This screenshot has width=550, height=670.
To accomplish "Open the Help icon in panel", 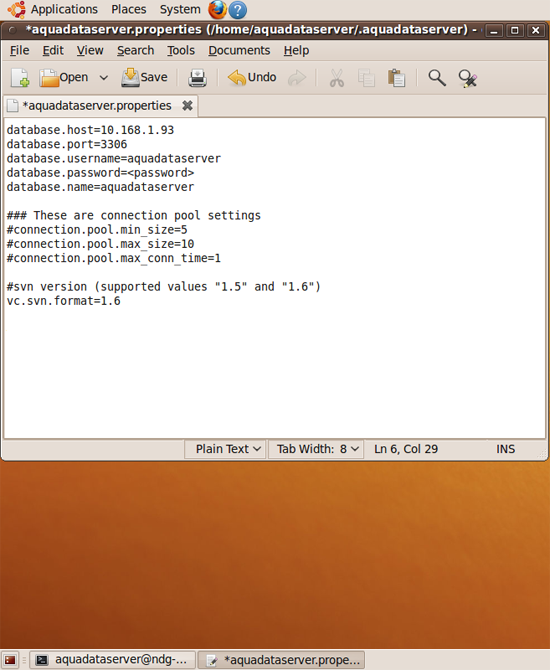I will [x=238, y=10].
